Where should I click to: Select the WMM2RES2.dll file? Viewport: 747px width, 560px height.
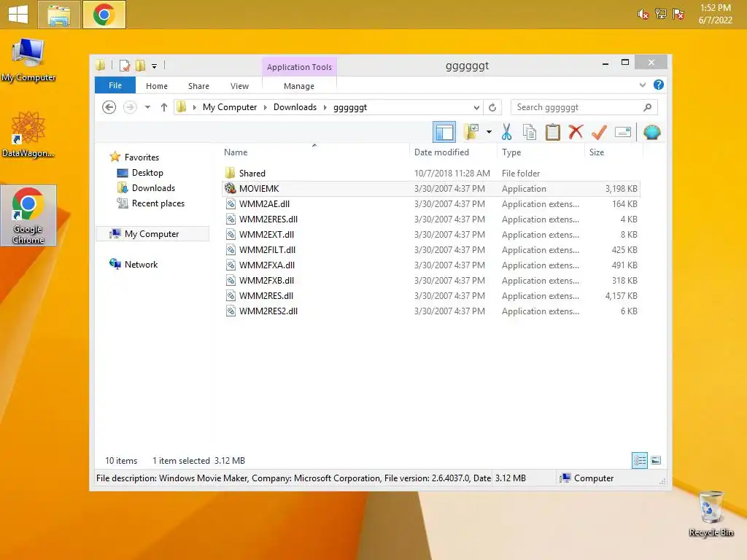(430, 311)
